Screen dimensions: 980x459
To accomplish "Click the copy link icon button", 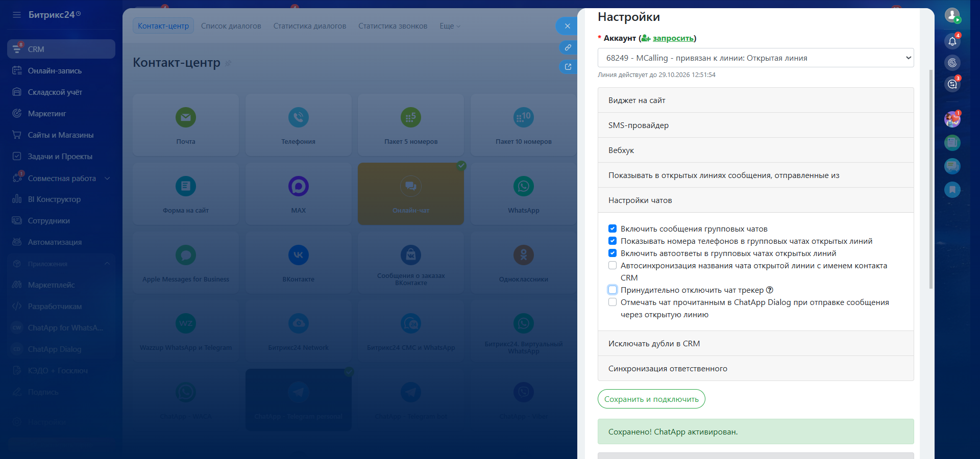I will coord(568,47).
